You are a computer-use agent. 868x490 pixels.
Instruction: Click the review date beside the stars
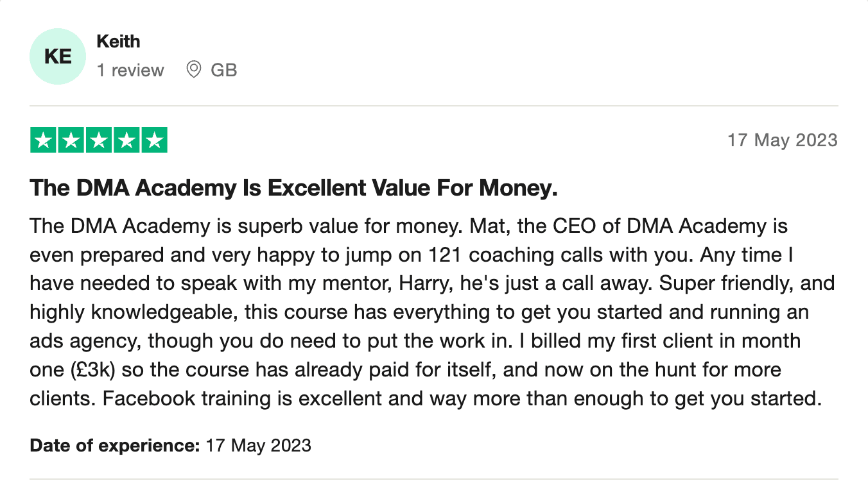pos(782,140)
